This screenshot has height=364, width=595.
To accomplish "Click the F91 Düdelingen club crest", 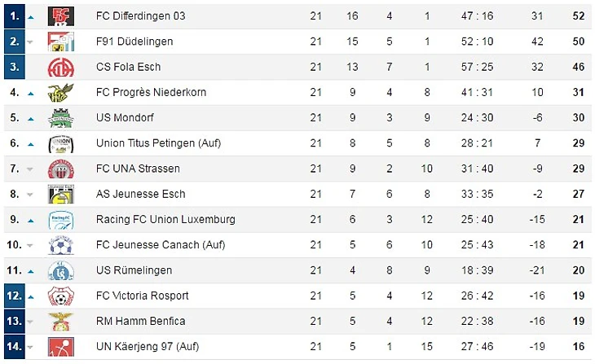I will [x=60, y=42].
